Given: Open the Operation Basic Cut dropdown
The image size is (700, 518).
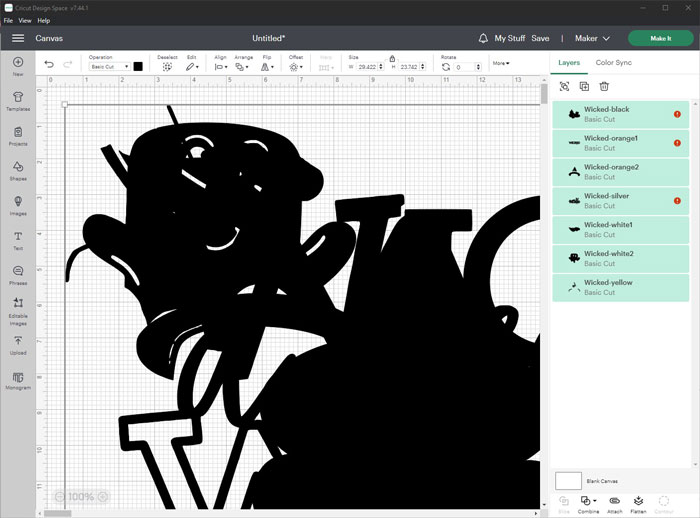Looking at the screenshot, I should [109, 67].
